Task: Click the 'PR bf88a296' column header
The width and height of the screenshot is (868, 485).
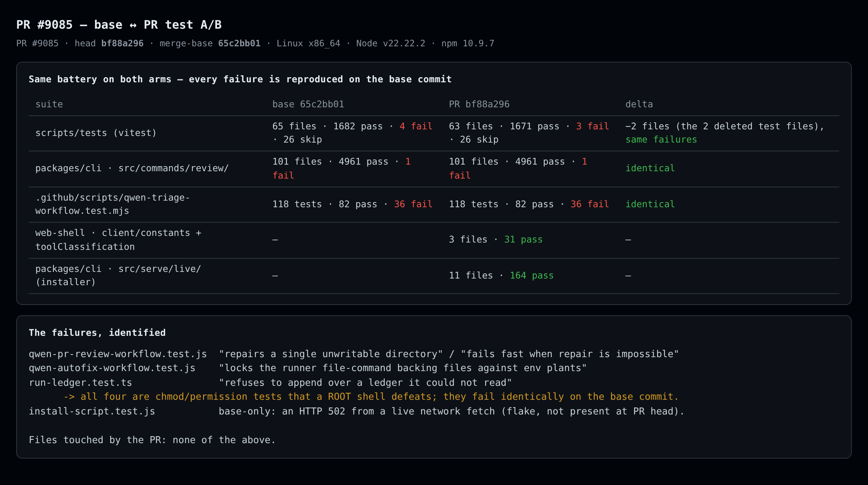Action: [x=479, y=104]
